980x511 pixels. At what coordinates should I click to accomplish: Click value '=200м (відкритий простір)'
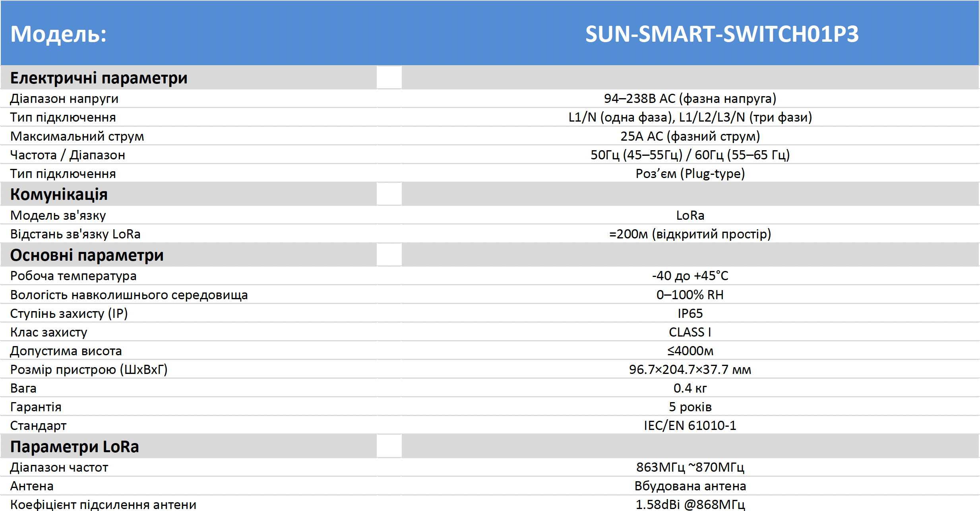coord(690,234)
